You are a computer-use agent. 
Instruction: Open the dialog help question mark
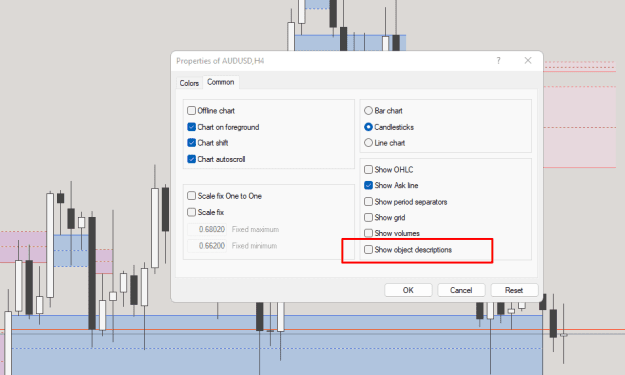tap(498, 61)
